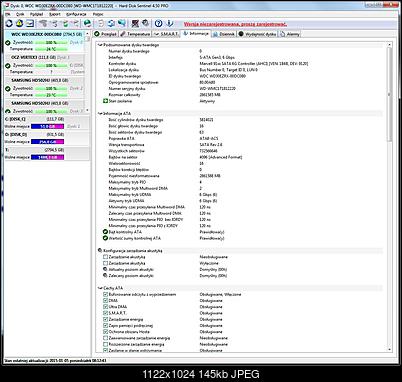
Task: Toggle the Zarządzanie energią checkbox
Action: tap(105, 319)
